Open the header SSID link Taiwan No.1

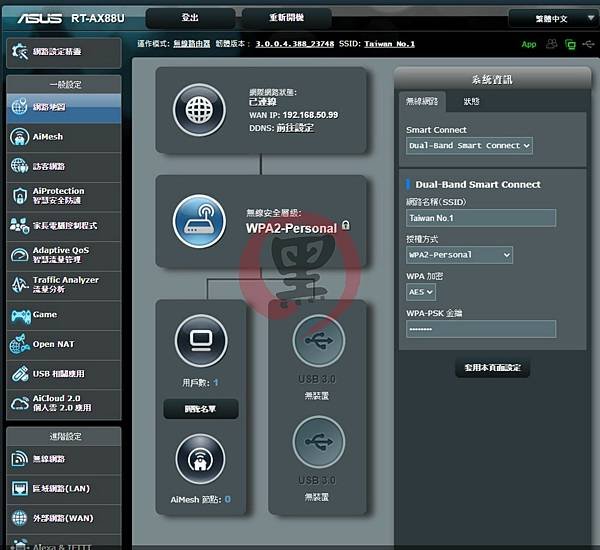pyautogui.click(x=390, y=44)
